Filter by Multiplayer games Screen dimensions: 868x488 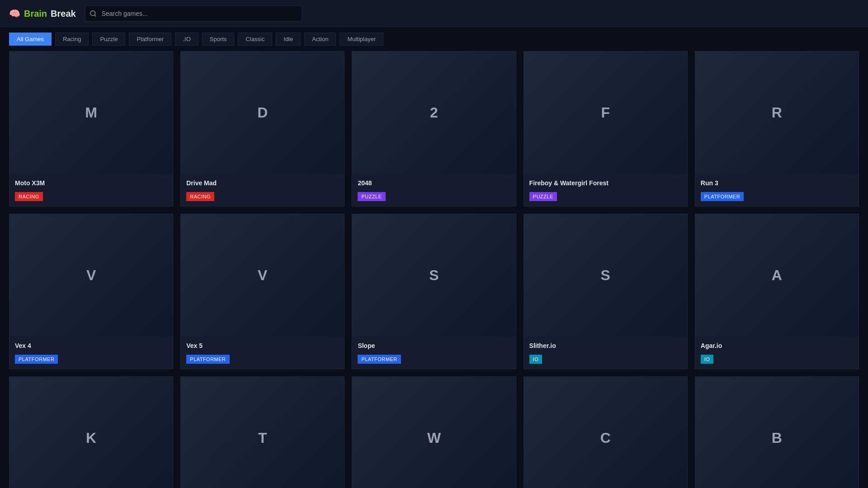pos(361,39)
